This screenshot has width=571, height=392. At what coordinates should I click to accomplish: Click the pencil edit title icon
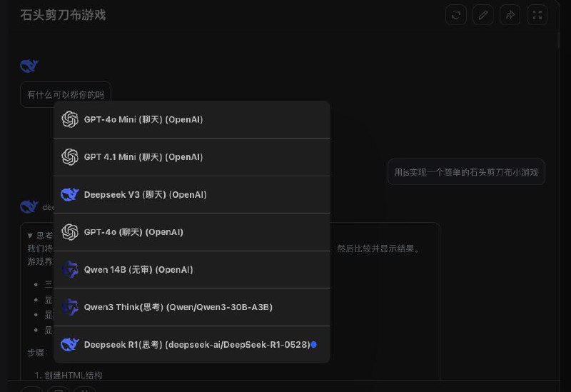pos(483,15)
